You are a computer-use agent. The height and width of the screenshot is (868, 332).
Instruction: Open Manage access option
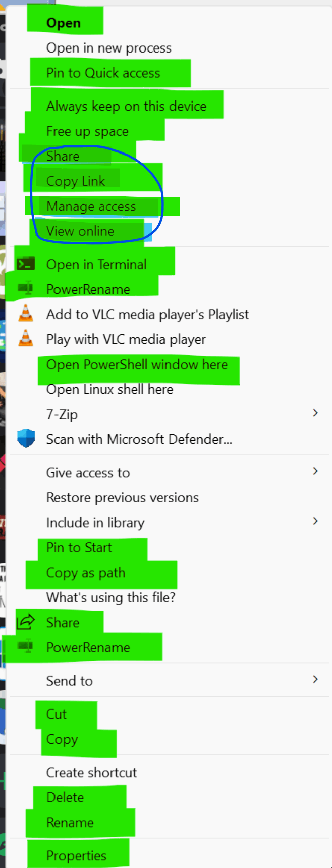click(x=91, y=206)
